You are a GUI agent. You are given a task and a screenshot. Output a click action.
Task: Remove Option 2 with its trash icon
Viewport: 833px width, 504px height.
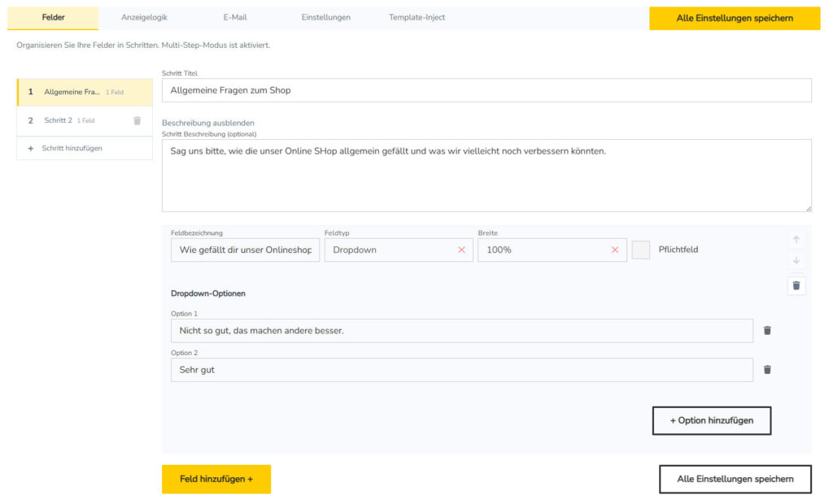click(x=766, y=369)
